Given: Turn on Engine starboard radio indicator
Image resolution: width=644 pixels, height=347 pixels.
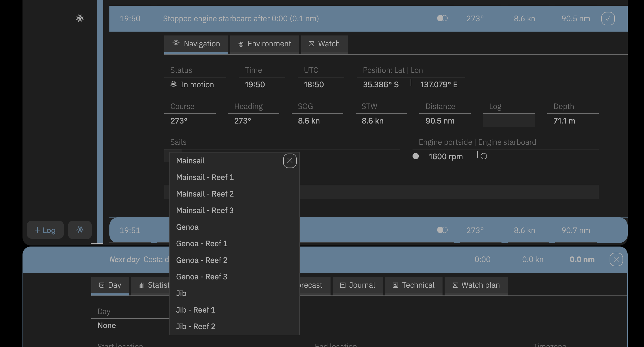Looking at the screenshot, I should click(x=484, y=156).
